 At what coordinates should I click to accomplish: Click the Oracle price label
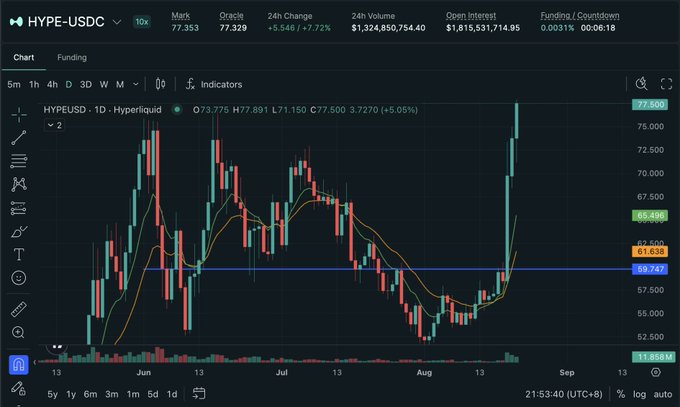pyautogui.click(x=231, y=16)
